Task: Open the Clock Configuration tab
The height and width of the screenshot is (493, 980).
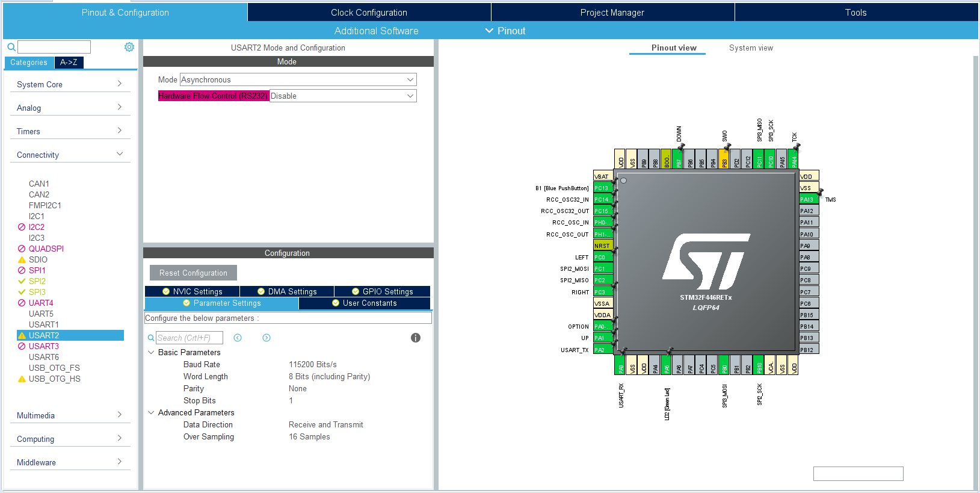Action: (369, 12)
